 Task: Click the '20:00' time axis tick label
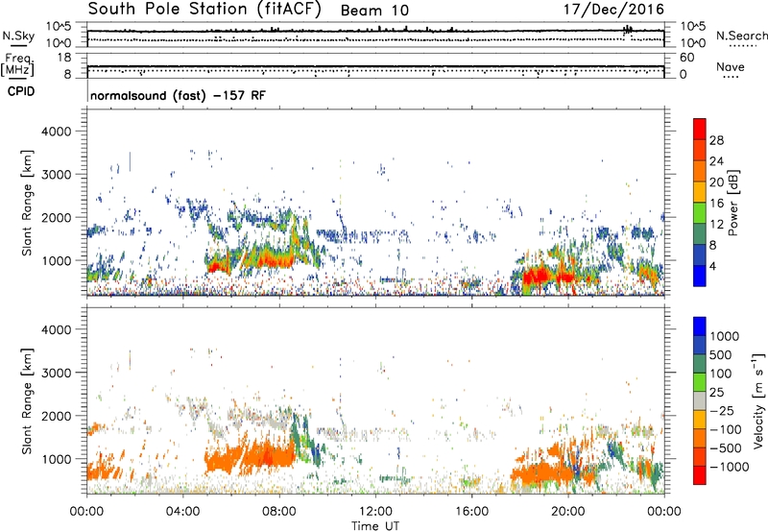point(567,512)
